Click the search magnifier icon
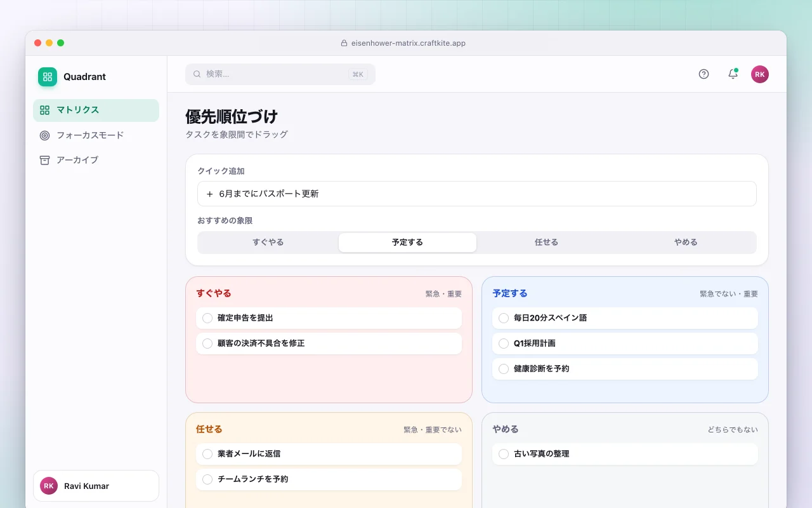This screenshot has width=812, height=508. 197,74
